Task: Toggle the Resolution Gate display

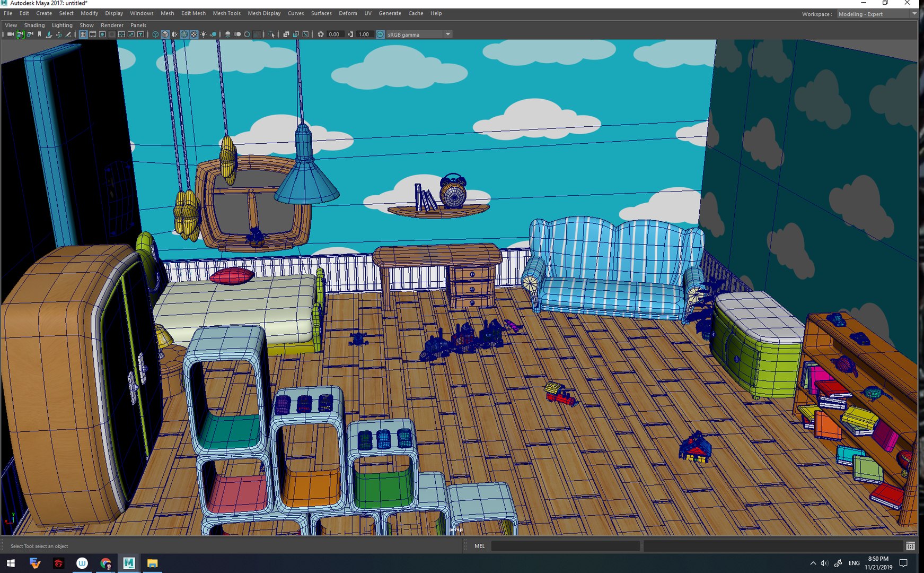Action: [102, 34]
